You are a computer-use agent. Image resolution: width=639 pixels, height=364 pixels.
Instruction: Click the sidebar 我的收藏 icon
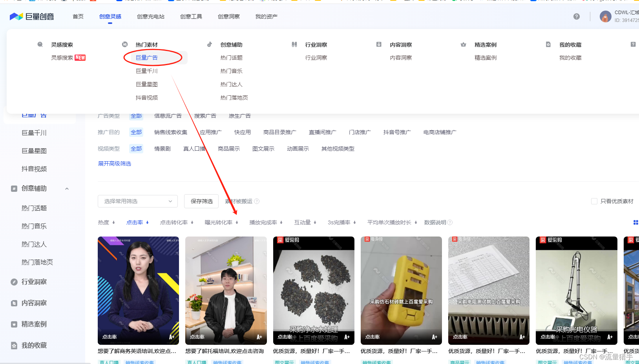tap(14, 346)
